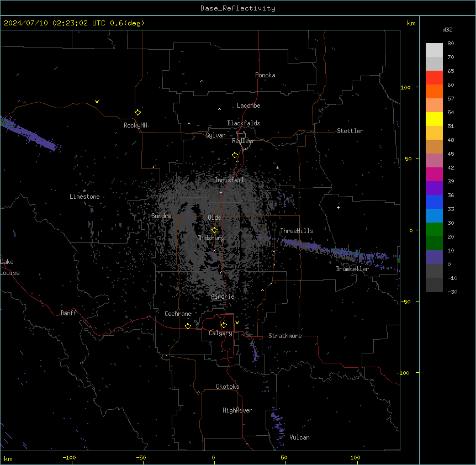Image resolution: width=476 pixels, height=465 pixels.
Task: Select the HighRiver label
Action: [x=237, y=410]
